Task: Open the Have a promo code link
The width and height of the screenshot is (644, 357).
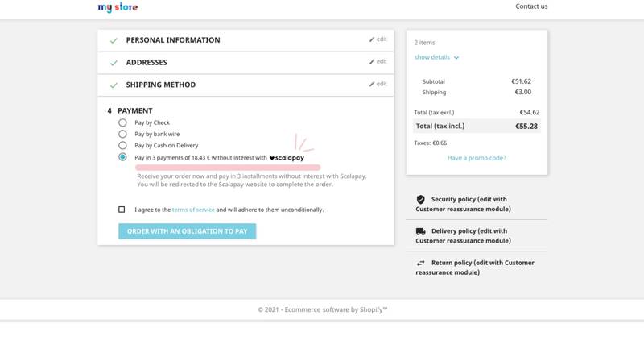Action: pos(477,158)
